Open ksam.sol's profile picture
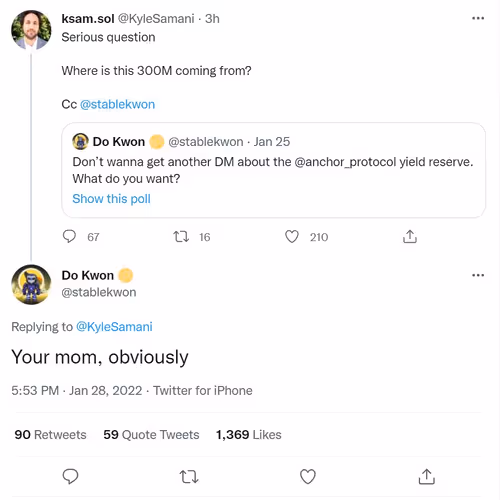The image size is (500, 500). click(x=31, y=30)
